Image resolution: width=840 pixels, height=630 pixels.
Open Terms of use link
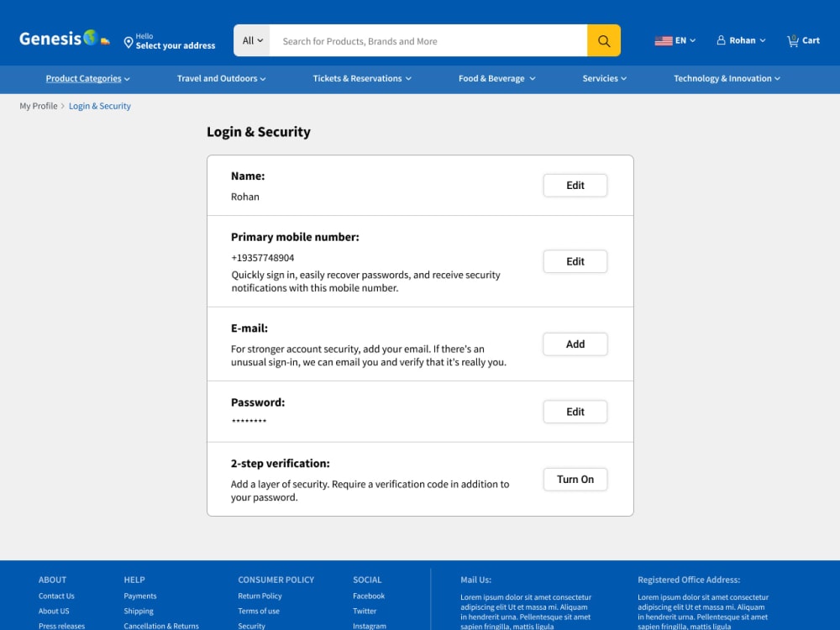click(x=259, y=611)
